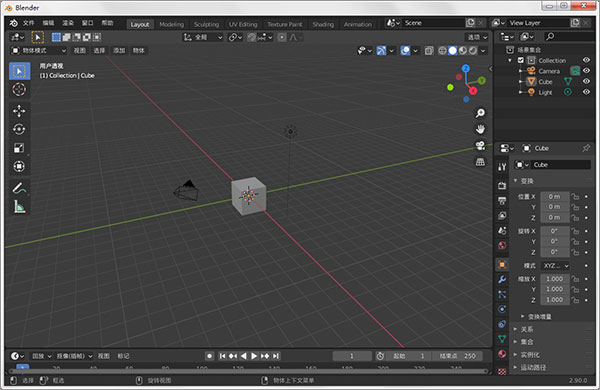Switch to the UV Editing workspace tab
600x390 pixels.
243,24
